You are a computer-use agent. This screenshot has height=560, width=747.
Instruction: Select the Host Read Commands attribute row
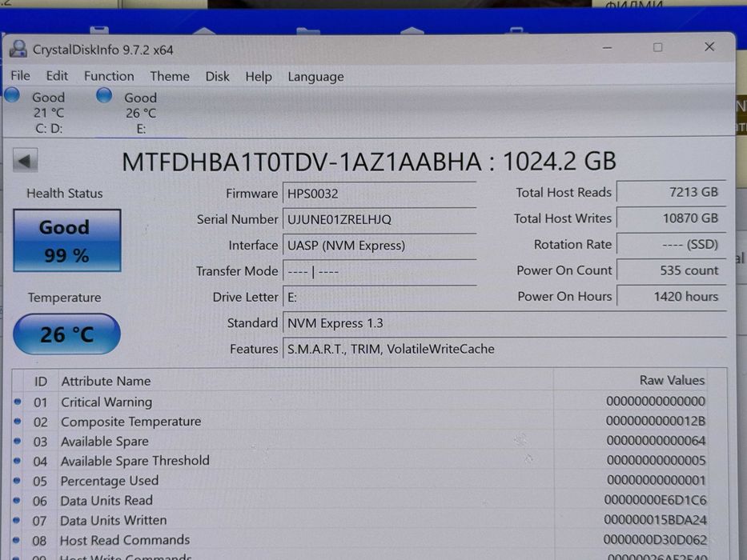(360, 540)
